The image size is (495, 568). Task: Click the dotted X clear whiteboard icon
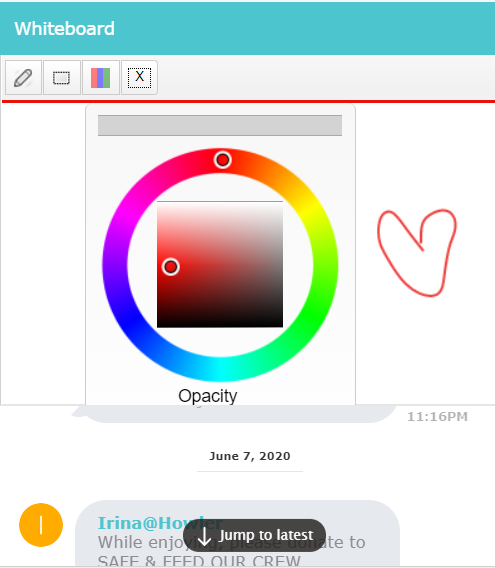point(139,78)
